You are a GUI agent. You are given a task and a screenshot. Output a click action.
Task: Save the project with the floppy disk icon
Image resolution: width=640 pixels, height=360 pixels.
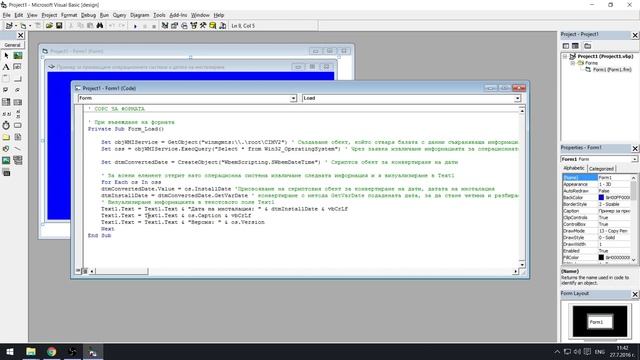[x=59, y=26]
